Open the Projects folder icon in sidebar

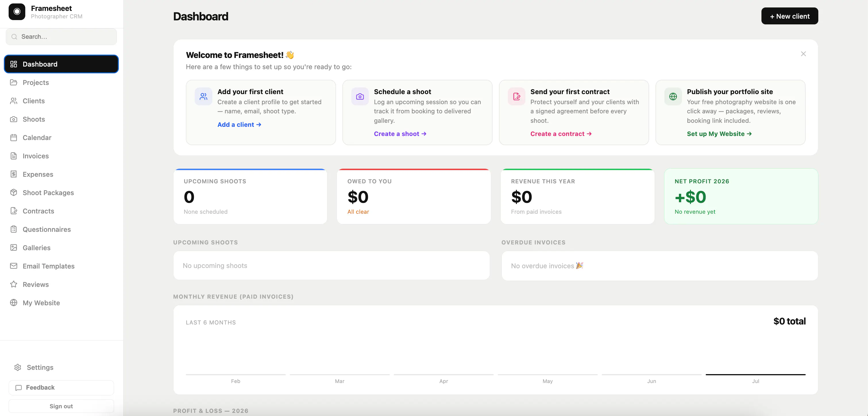point(13,82)
